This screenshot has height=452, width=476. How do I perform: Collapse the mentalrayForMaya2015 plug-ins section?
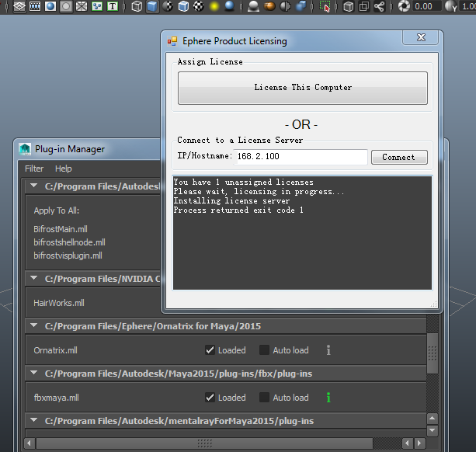(x=33, y=421)
